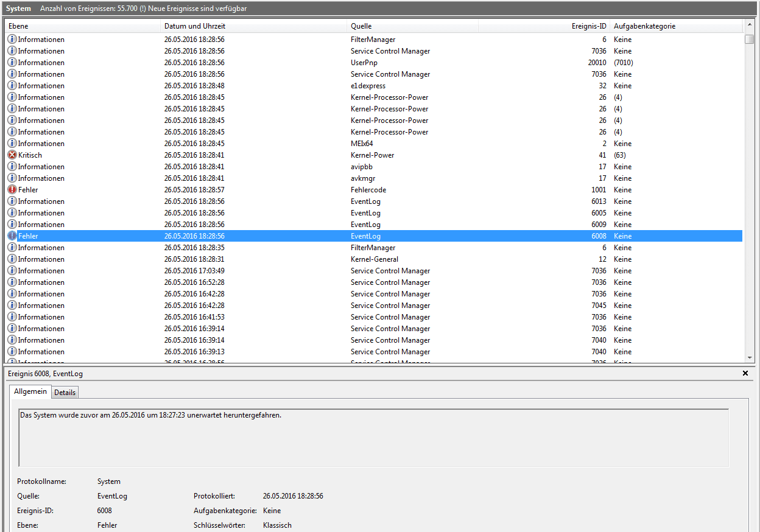Sort by the Ereignis-ID column header

tap(544, 26)
